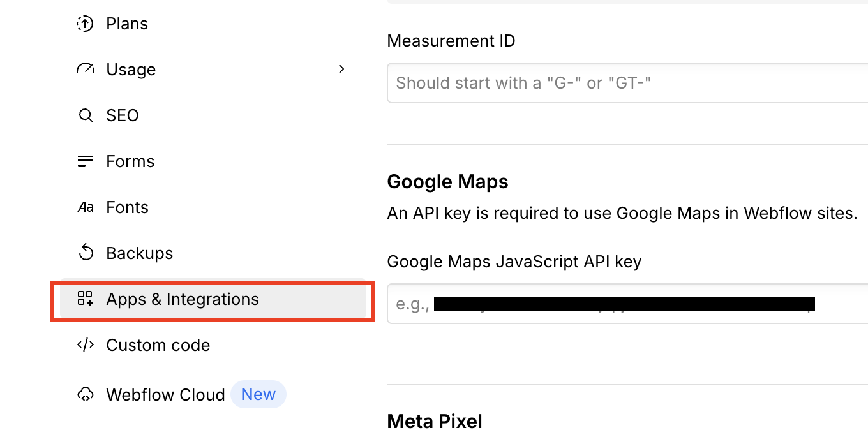The image size is (868, 444).
Task: Click the Backups restore icon
Action: (85, 253)
